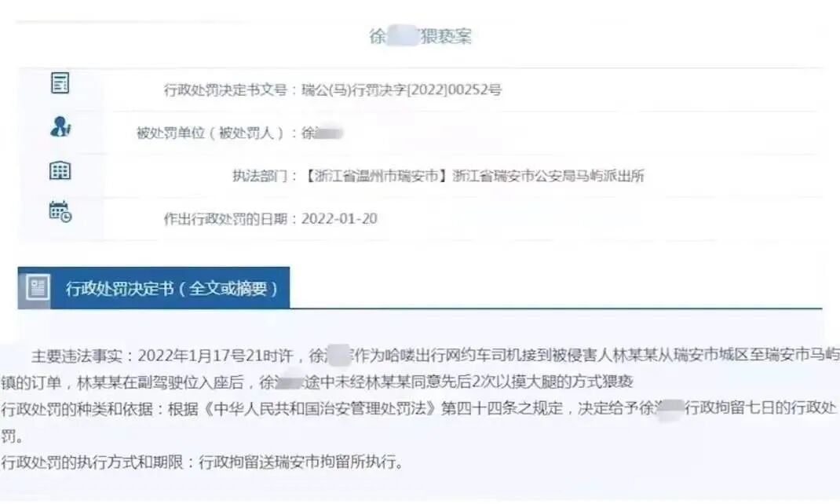This screenshot has width=840, height=504.
Task: Click the blurred punished person name value
Action: tap(322, 133)
